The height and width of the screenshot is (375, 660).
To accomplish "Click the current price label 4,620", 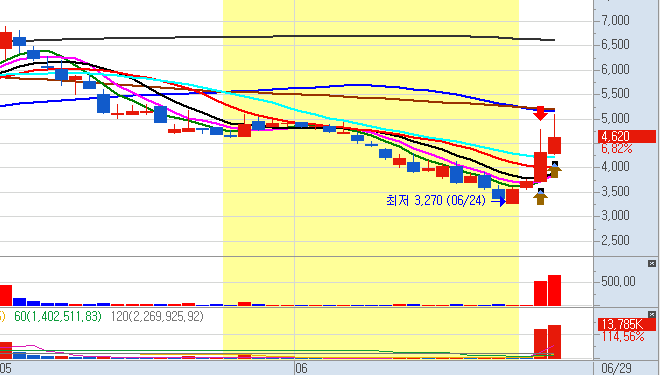I will pyautogui.click(x=626, y=136).
